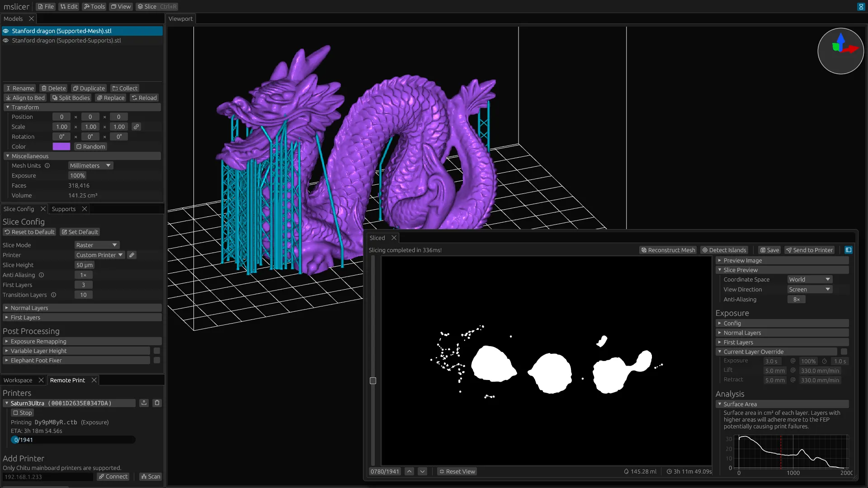
Task: Click the printer IP address input field
Action: tap(48, 477)
